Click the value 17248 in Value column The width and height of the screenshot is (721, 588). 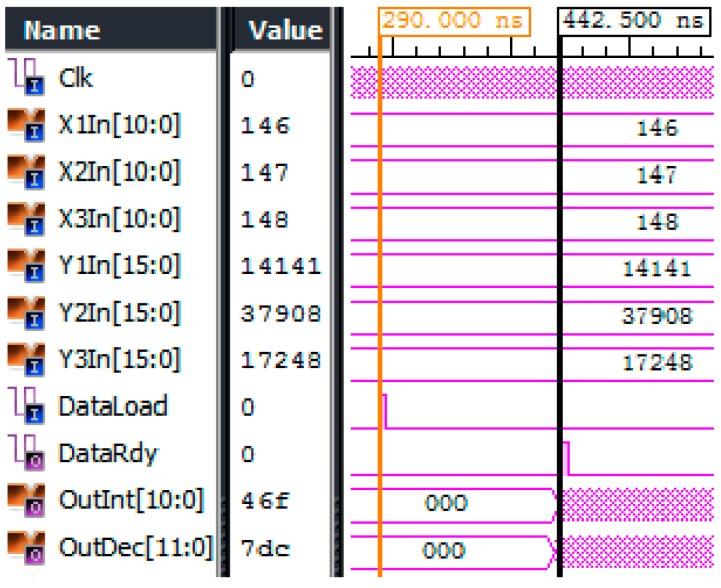click(281, 360)
